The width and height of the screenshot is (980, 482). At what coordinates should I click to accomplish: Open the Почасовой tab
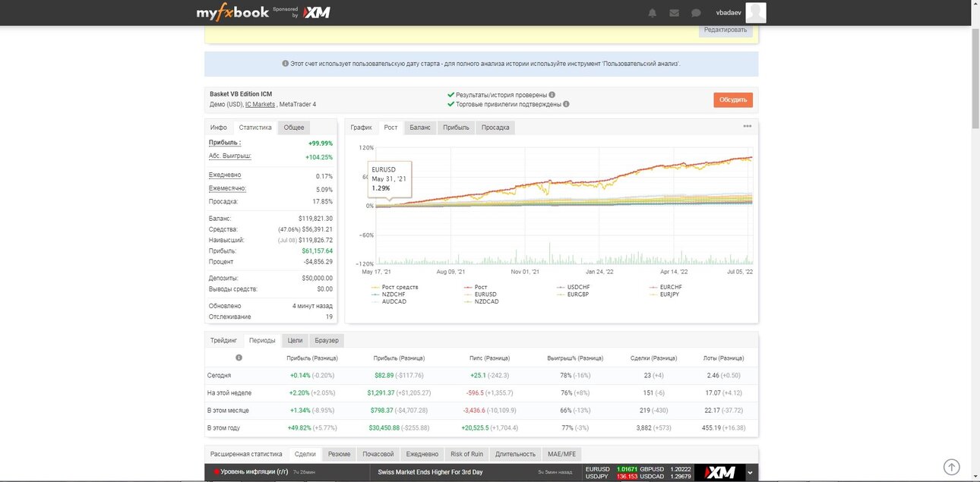(378, 454)
